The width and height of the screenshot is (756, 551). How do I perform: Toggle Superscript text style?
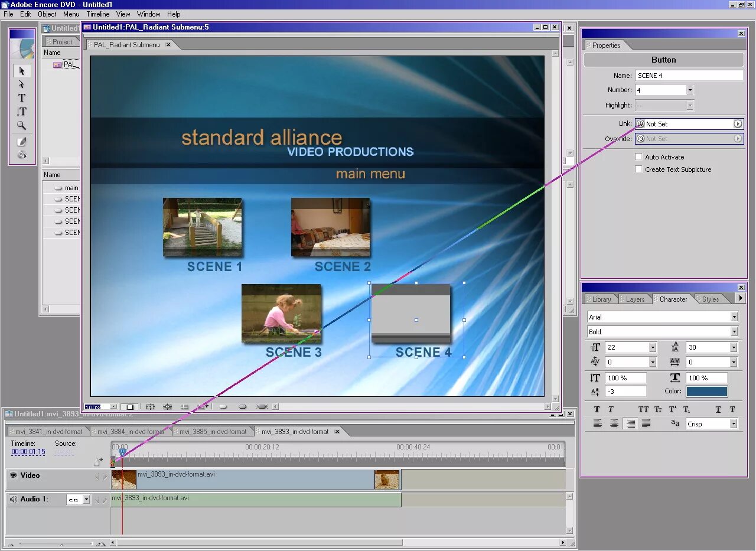coord(673,409)
